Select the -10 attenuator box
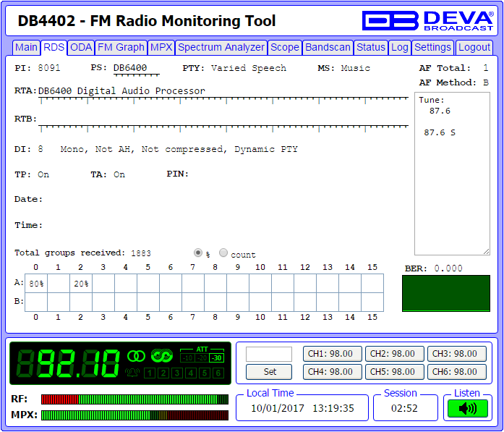The image size is (504, 432). coord(187,357)
